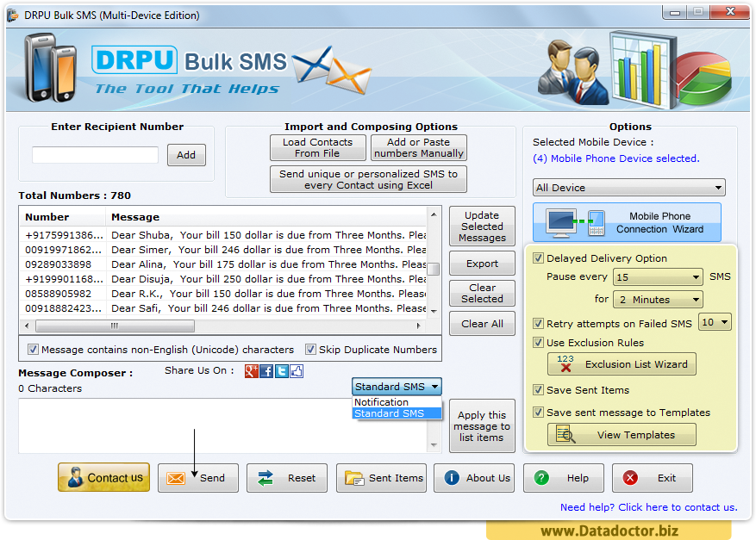Click the Clear All button
756x540 pixels.
tap(482, 324)
